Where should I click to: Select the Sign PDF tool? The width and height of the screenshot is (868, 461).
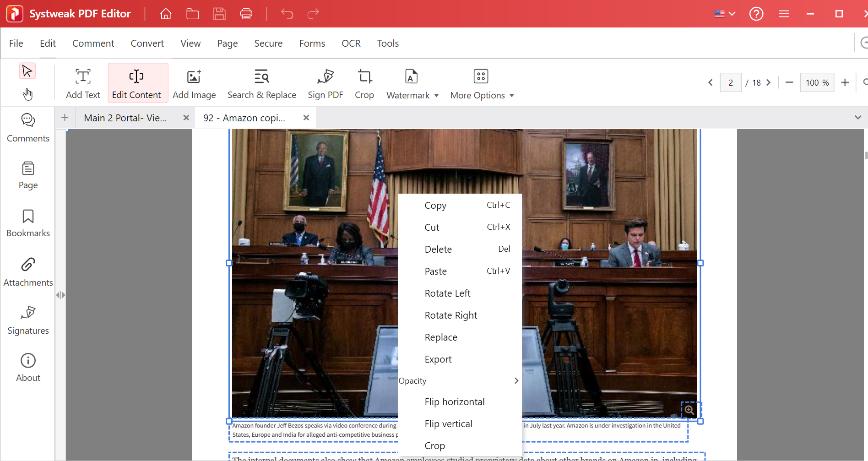pos(325,83)
